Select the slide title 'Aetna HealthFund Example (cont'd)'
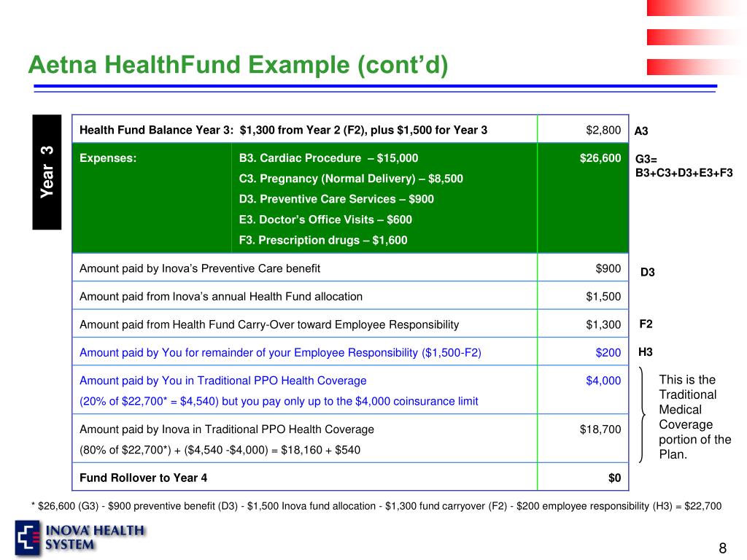The image size is (747, 560). coord(239,64)
